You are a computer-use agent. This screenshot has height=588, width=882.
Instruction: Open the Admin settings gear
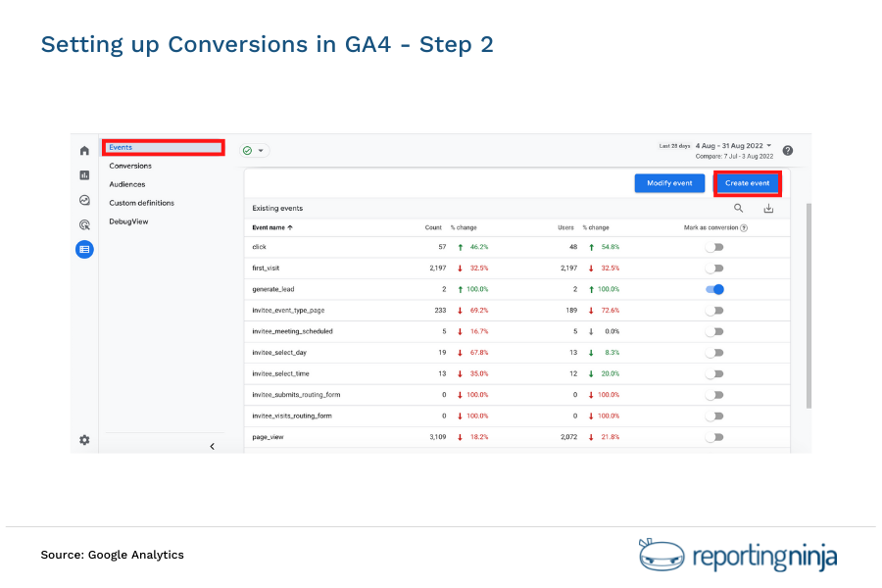[84, 439]
